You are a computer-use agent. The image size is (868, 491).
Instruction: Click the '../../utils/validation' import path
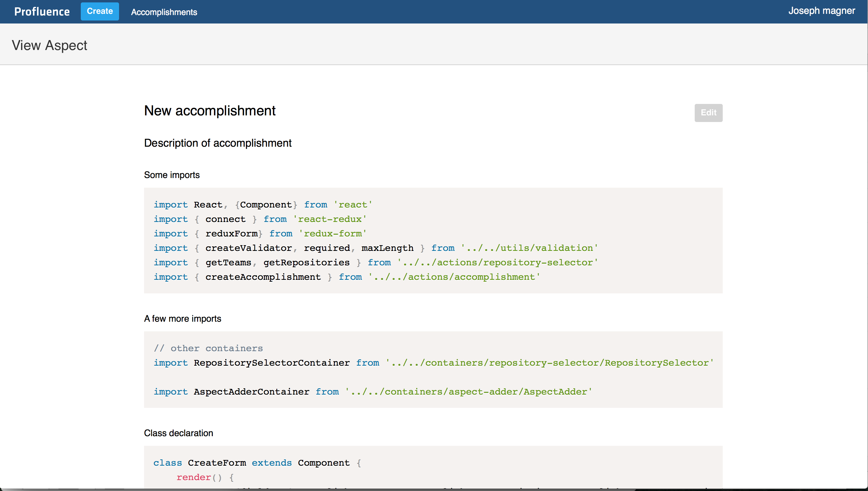[529, 248]
